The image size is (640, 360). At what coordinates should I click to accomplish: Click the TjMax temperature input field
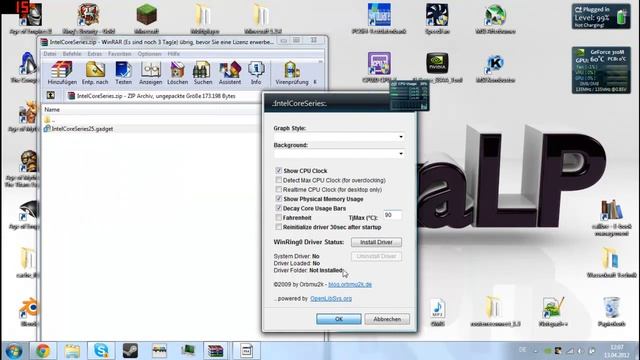coord(393,215)
